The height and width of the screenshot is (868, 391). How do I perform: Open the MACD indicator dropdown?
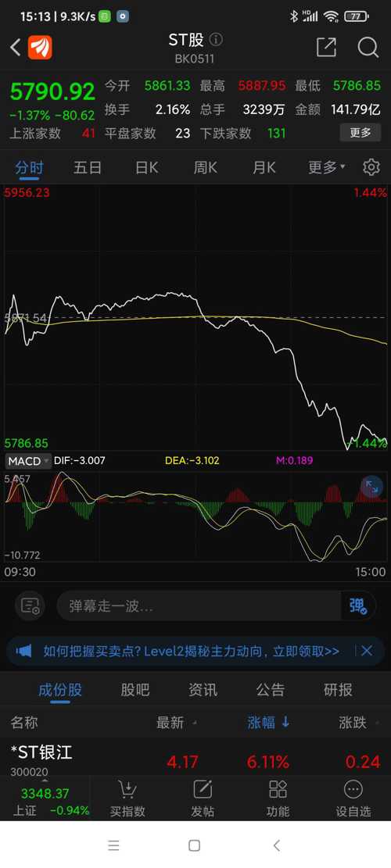click(x=28, y=461)
